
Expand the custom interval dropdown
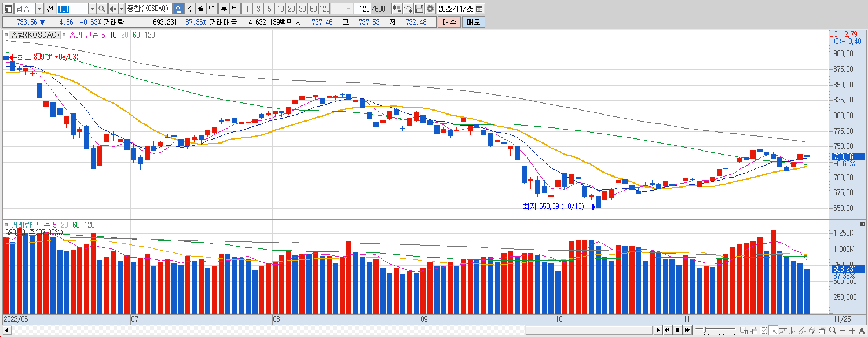[x=348, y=9]
